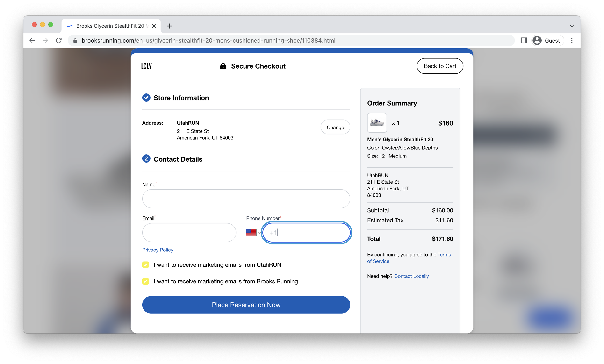Screen dimensions: 604x364
Task: Uncheck Brooks Running marketing emails checkbox
Action: (x=145, y=281)
